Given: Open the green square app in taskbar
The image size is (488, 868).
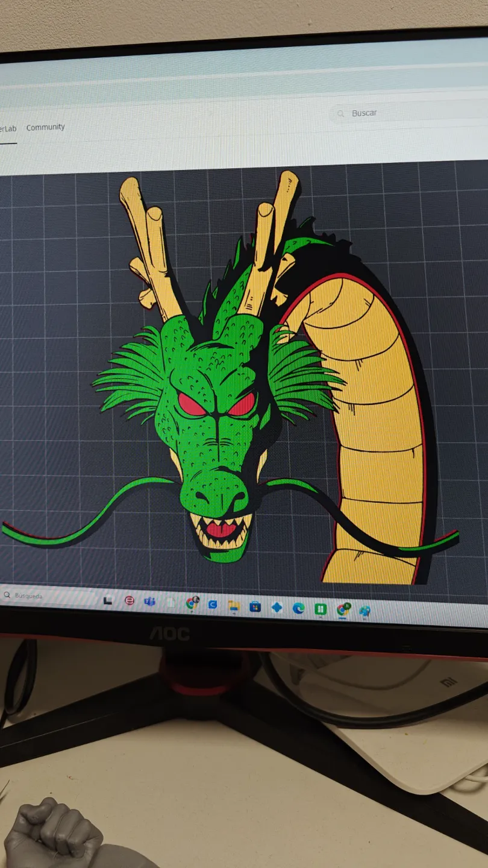Looking at the screenshot, I should [x=321, y=609].
